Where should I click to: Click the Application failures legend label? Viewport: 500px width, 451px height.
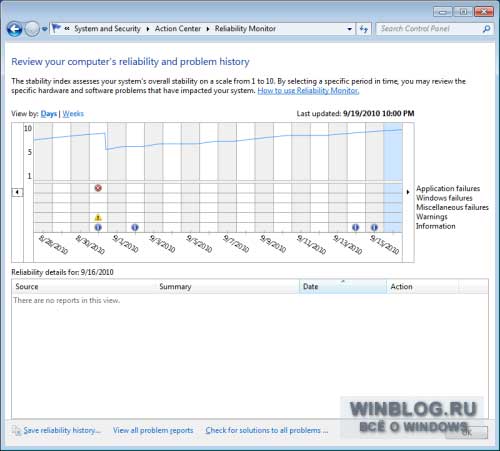point(448,188)
